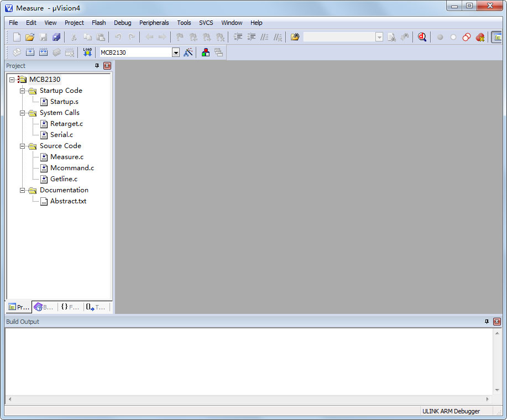507x420 pixels.
Task: Click the Cut scissors icon
Action: (74, 37)
